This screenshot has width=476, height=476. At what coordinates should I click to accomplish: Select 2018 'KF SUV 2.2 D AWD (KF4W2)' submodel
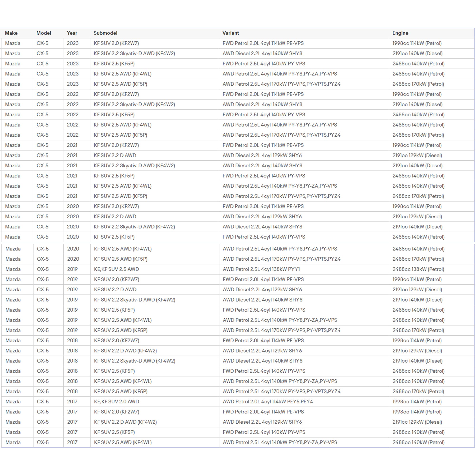pyautogui.click(x=125, y=351)
